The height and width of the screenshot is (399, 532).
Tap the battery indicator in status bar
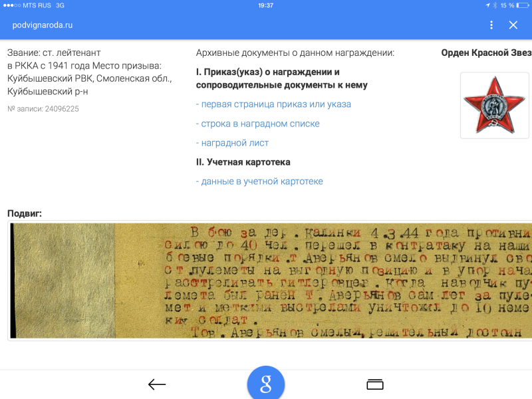[523, 5]
